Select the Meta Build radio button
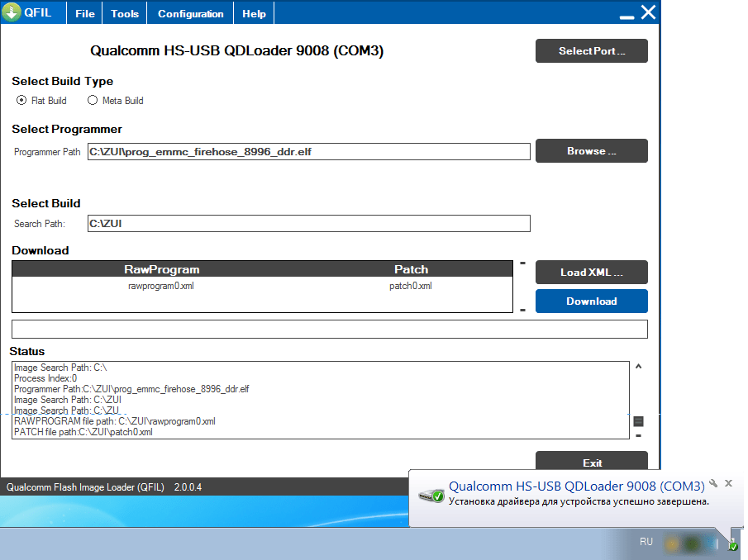748x560 pixels. pos(93,100)
